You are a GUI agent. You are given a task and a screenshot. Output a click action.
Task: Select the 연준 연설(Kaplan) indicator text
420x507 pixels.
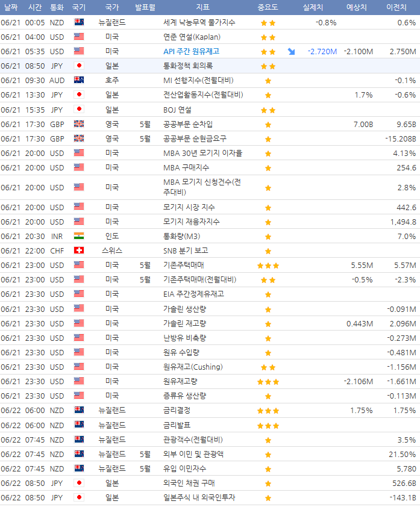[x=192, y=37]
